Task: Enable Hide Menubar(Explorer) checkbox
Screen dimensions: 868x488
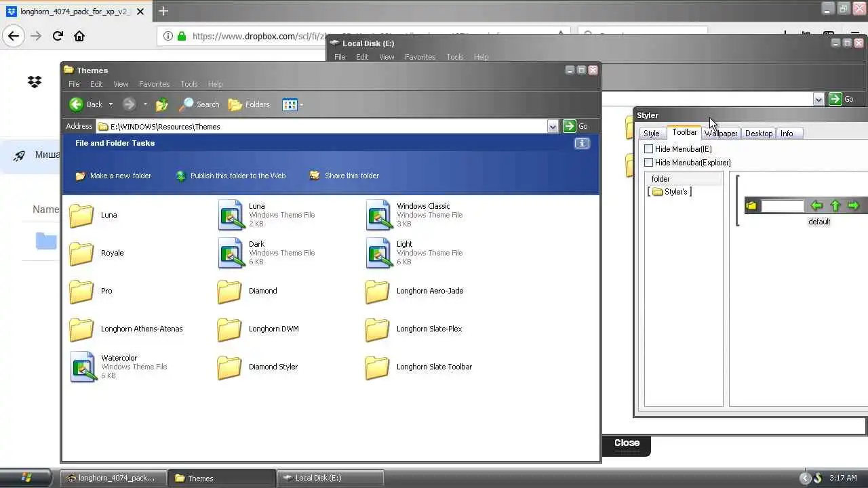Action: [x=649, y=163]
